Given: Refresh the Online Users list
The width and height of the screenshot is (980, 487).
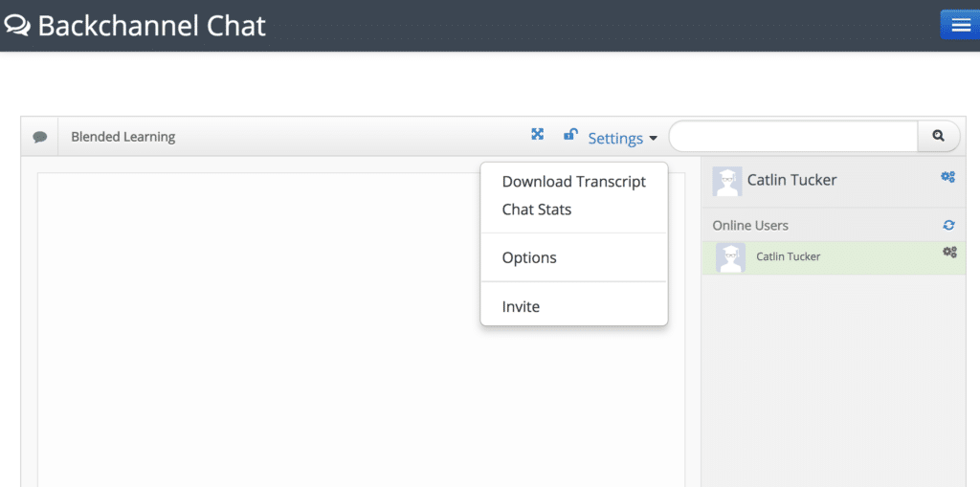Looking at the screenshot, I should click(948, 225).
